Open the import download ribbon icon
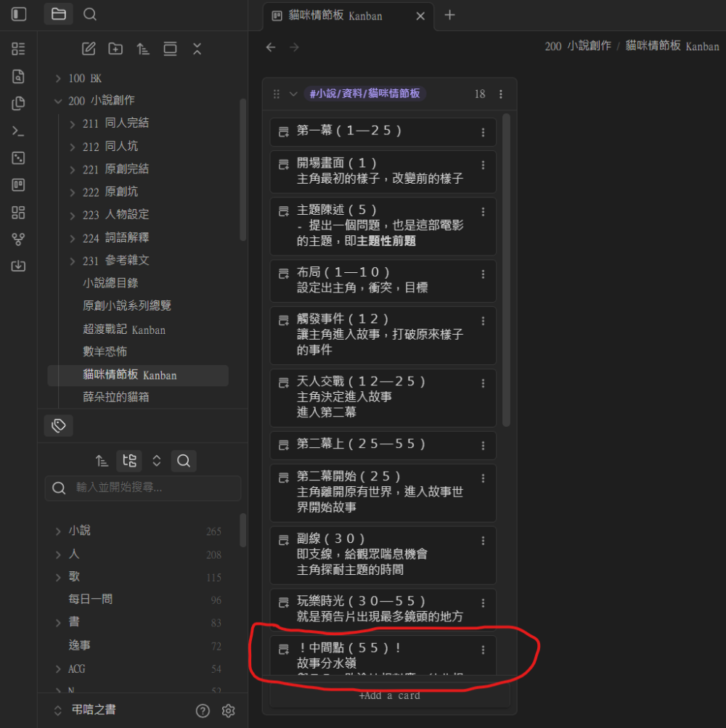 tap(18, 266)
